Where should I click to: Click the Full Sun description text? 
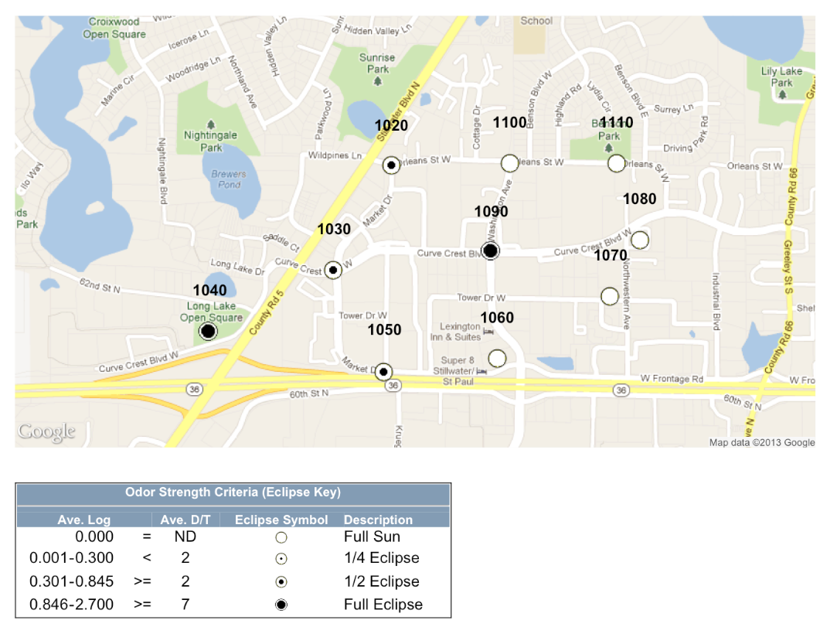click(372, 537)
